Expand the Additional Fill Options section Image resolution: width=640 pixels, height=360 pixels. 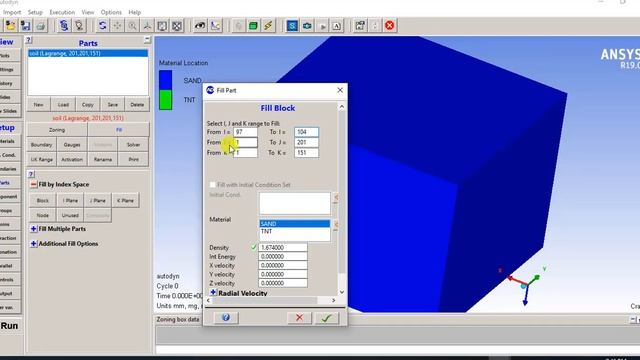click(x=33, y=244)
